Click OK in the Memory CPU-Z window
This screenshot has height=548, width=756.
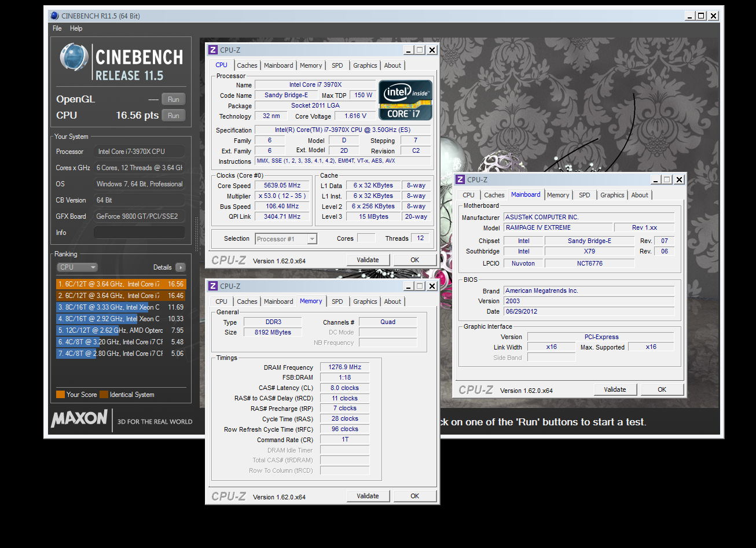coord(414,496)
